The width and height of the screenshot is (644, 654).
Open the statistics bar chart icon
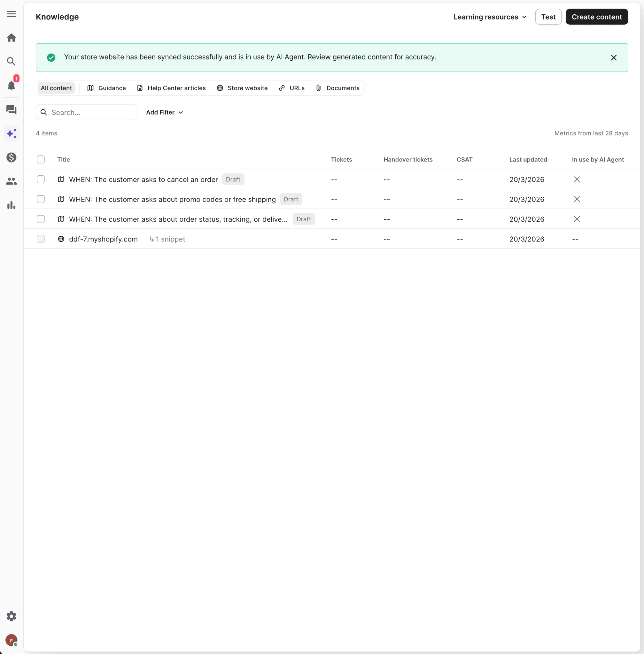(12, 205)
